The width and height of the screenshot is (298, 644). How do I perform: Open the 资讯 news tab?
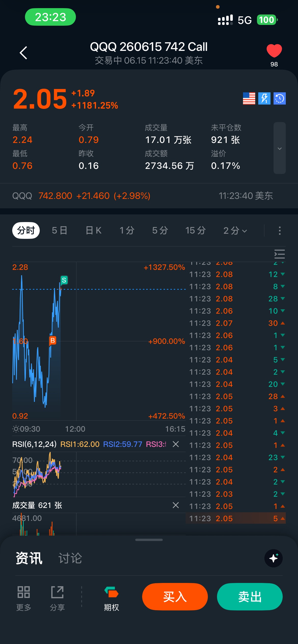(29, 558)
